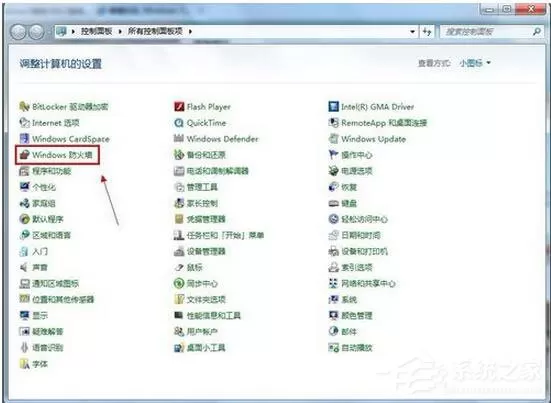Click the 恢复 recovery link
This screenshot has width=551, height=403.
point(349,187)
